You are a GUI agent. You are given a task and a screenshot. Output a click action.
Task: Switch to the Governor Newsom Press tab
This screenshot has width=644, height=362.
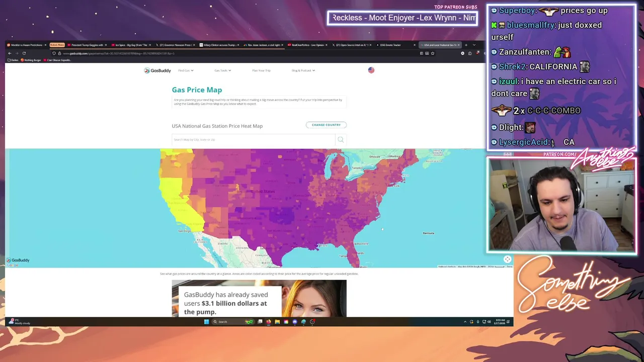(174, 45)
